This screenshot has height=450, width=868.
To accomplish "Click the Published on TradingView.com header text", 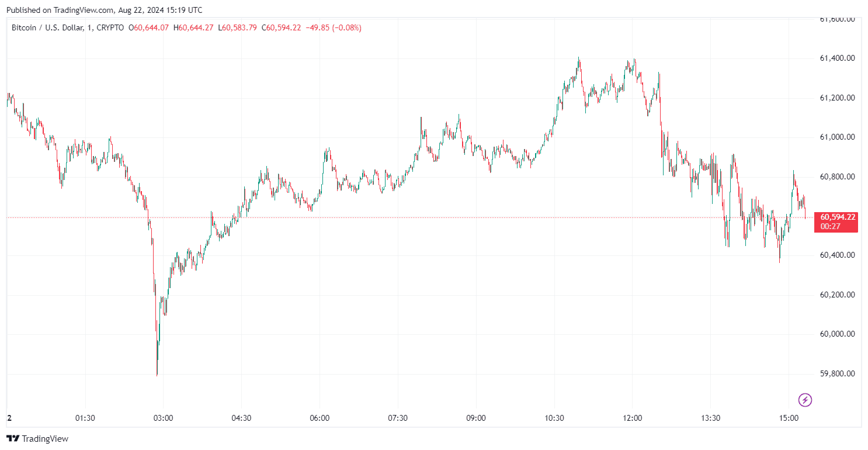I will pos(103,10).
